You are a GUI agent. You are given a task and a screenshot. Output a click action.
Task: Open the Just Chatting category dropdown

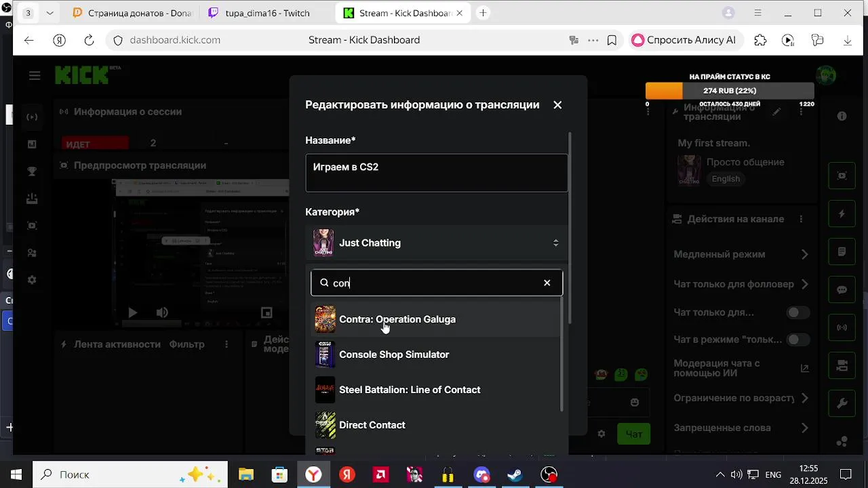coord(437,243)
